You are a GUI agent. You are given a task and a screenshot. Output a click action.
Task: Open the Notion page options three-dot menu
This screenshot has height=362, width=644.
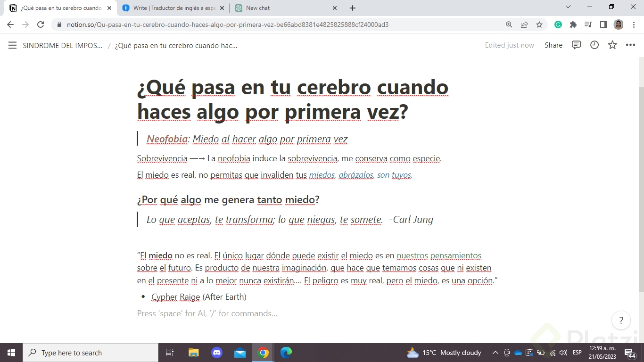630,45
